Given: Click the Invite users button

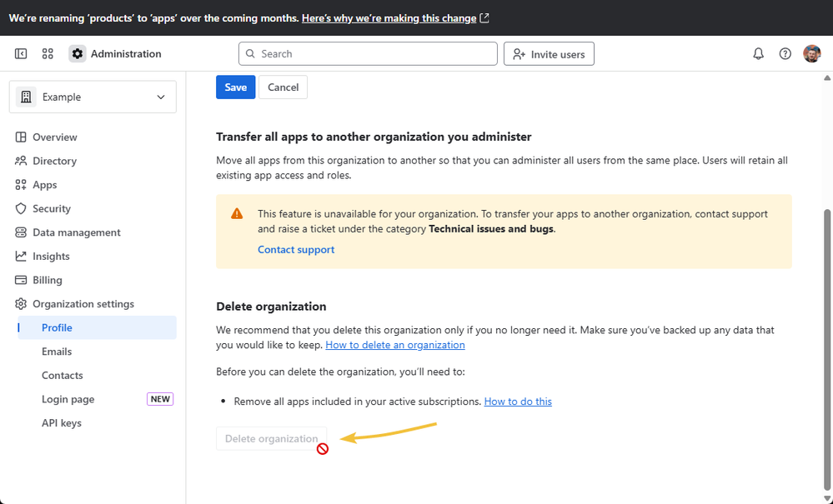Looking at the screenshot, I should pyautogui.click(x=549, y=54).
